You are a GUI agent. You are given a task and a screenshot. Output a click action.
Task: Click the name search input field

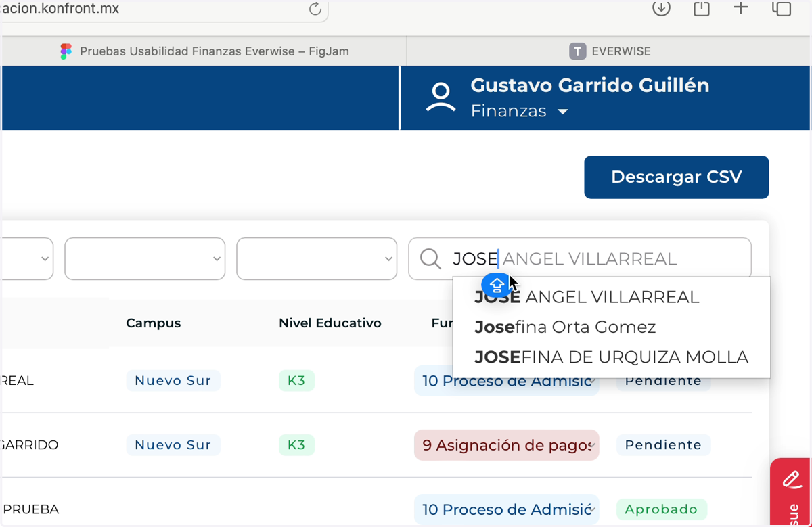(580, 258)
